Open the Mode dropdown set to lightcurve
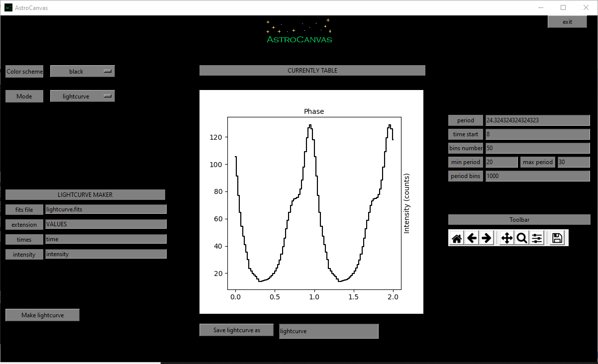 tap(83, 96)
